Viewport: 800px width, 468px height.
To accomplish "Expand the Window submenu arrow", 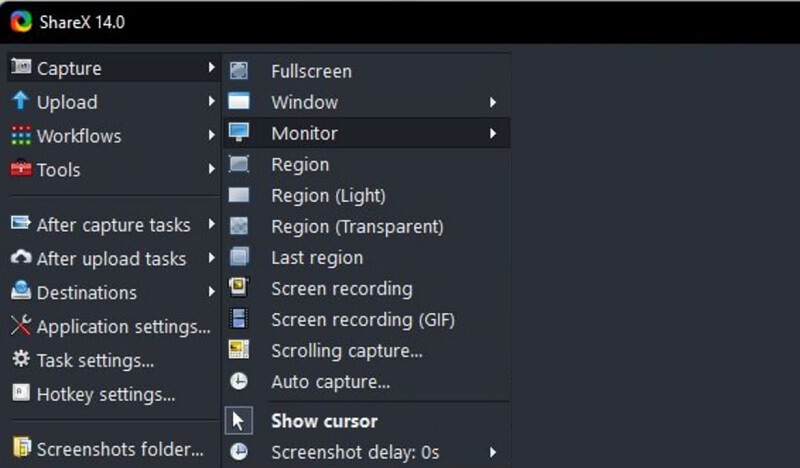I will click(x=493, y=103).
